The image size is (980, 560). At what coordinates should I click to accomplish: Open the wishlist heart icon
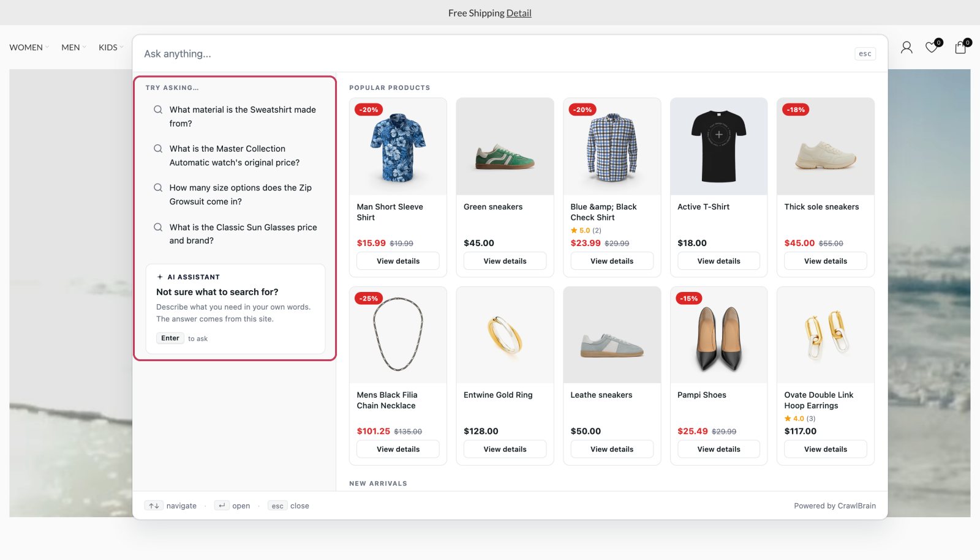tap(932, 47)
